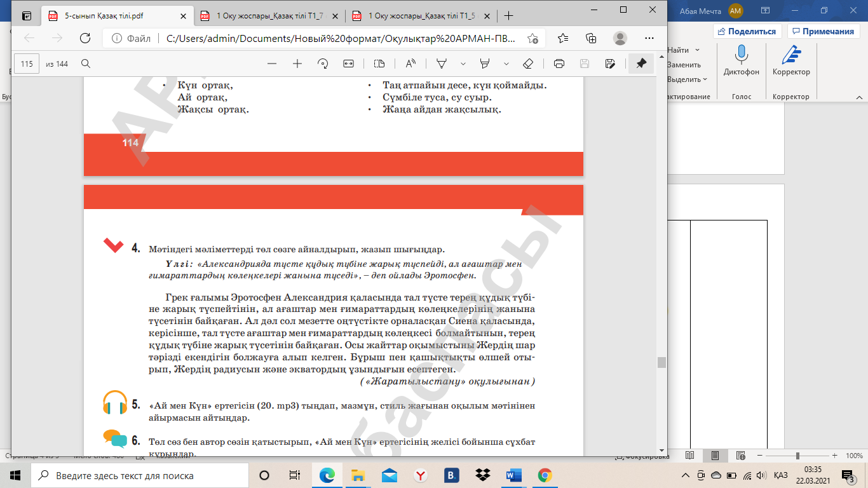The height and width of the screenshot is (488, 868).
Task: Switch Word to Print Layout view
Action: 715,456
